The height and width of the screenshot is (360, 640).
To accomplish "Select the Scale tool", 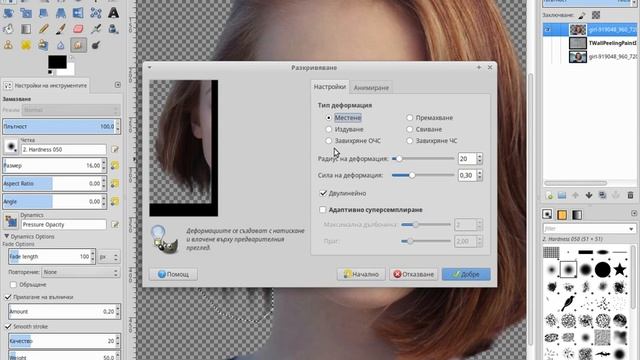I will [x=26, y=13].
